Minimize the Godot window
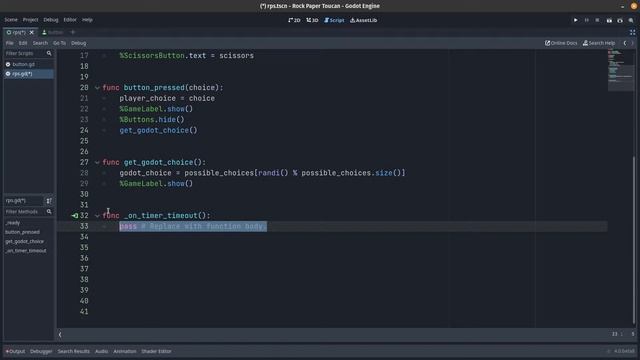The height and width of the screenshot is (360, 640). [x=622, y=6]
